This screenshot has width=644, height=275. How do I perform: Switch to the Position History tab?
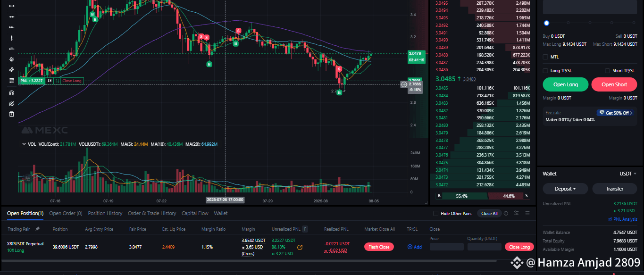tap(105, 213)
